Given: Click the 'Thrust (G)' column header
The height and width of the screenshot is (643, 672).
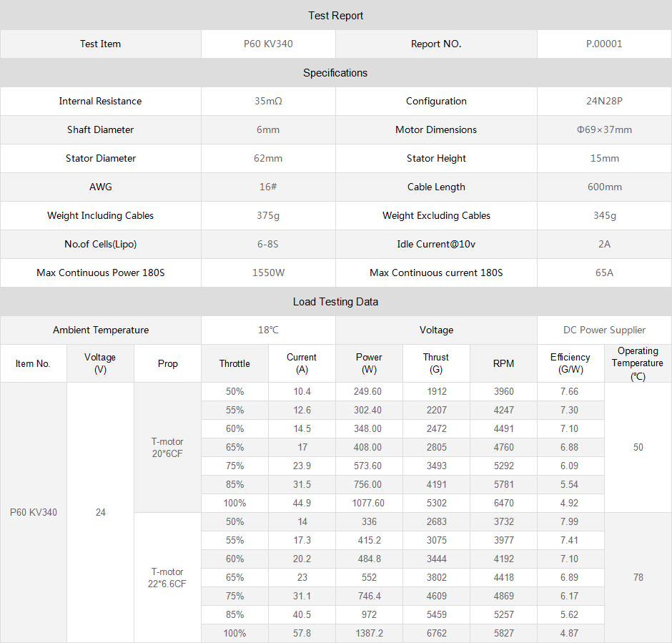Looking at the screenshot, I should click(436, 363).
